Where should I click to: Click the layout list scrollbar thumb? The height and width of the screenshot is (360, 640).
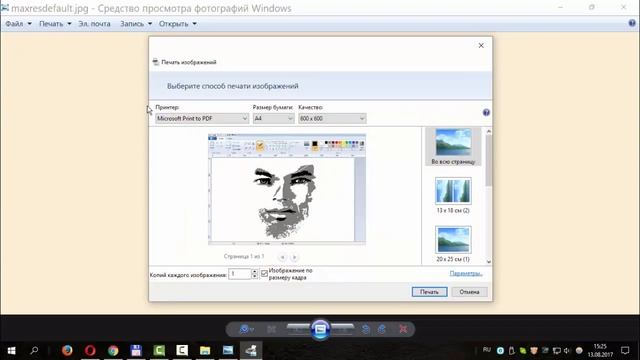pyautogui.click(x=489, y=161)
